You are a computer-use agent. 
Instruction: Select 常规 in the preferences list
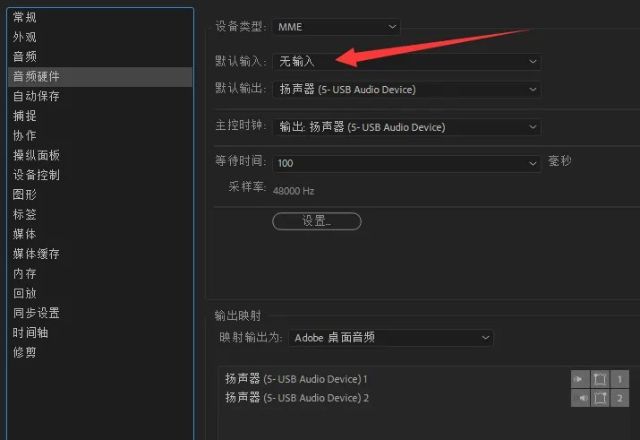click(100, 17)
